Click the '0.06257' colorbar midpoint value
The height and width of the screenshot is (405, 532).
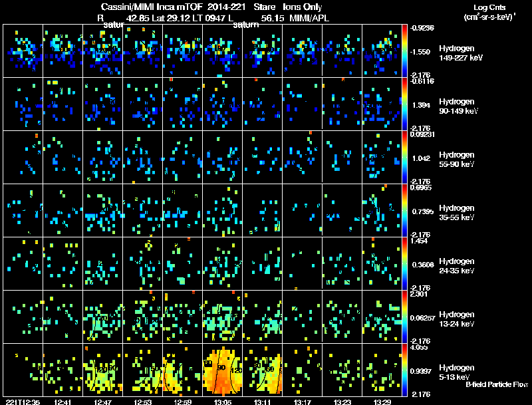point(422,318)
